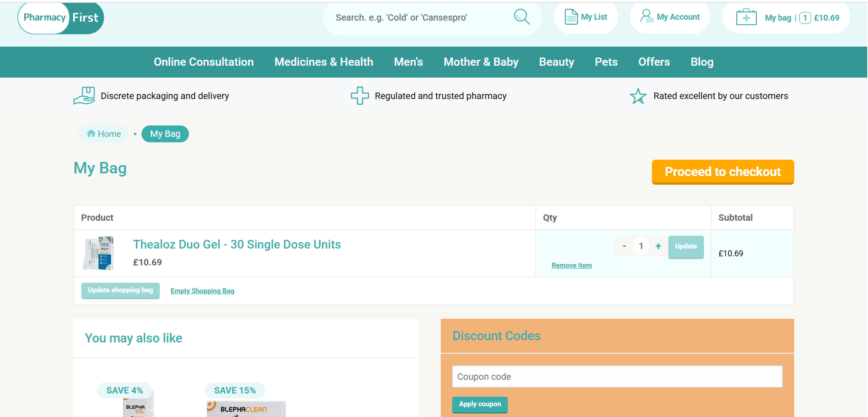
Task: Click the Discount Codes heading
Action: point(496,336)
